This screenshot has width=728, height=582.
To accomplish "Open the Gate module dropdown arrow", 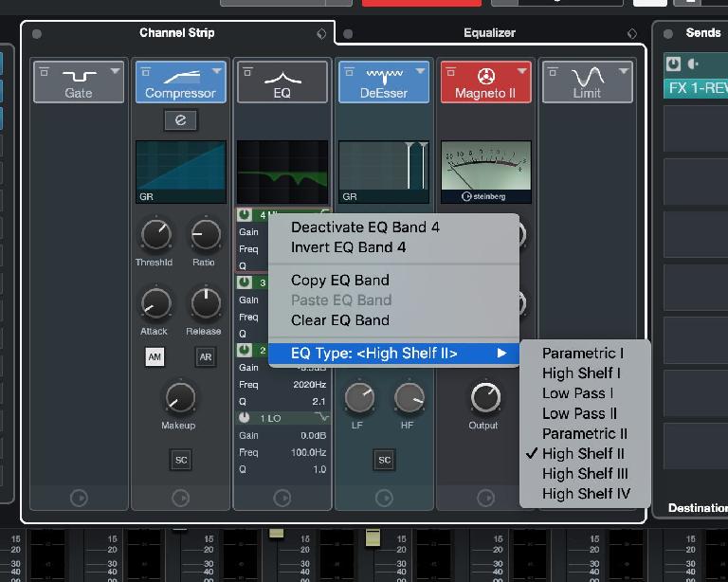I will [115, 71].
